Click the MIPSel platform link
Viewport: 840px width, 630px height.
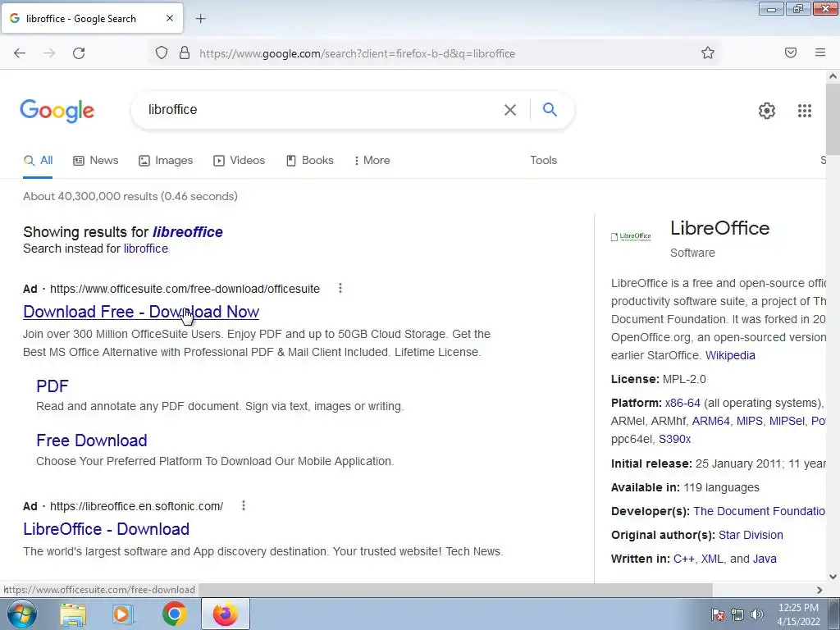point(787,421)
